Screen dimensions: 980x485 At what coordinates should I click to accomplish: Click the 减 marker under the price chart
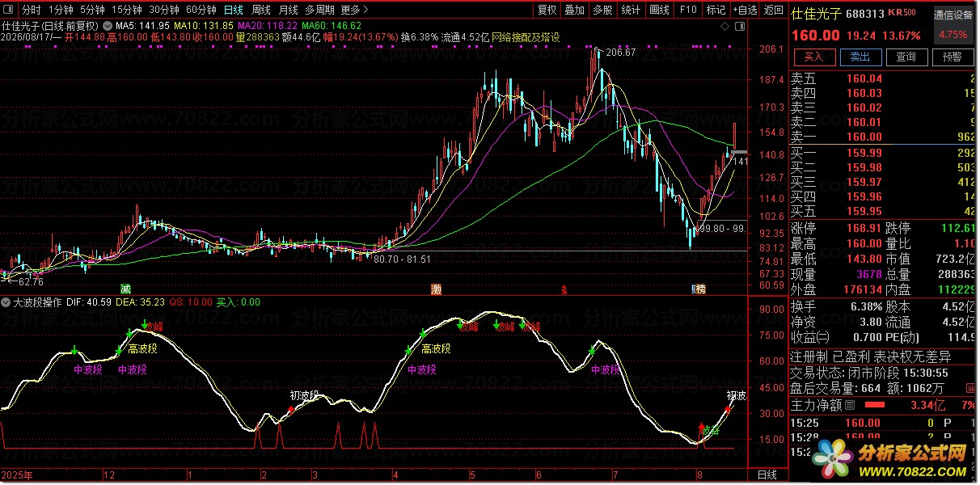click(125, 289)
